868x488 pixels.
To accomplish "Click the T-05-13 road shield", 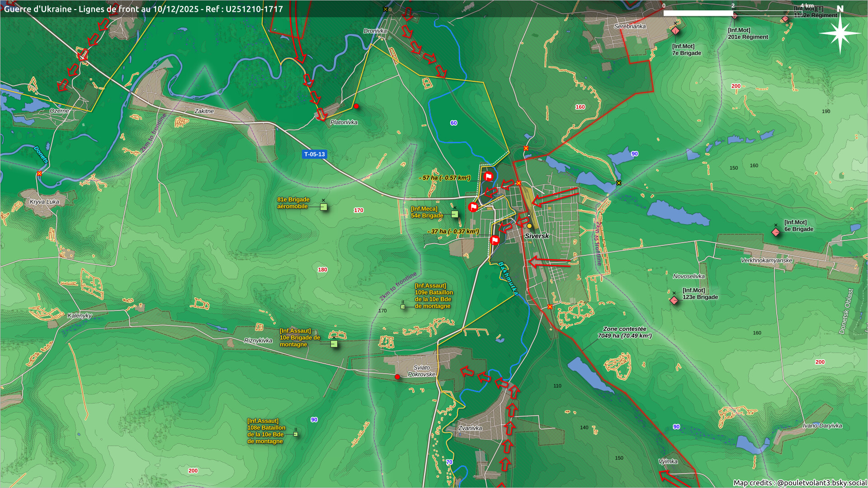I will point(314,154).
